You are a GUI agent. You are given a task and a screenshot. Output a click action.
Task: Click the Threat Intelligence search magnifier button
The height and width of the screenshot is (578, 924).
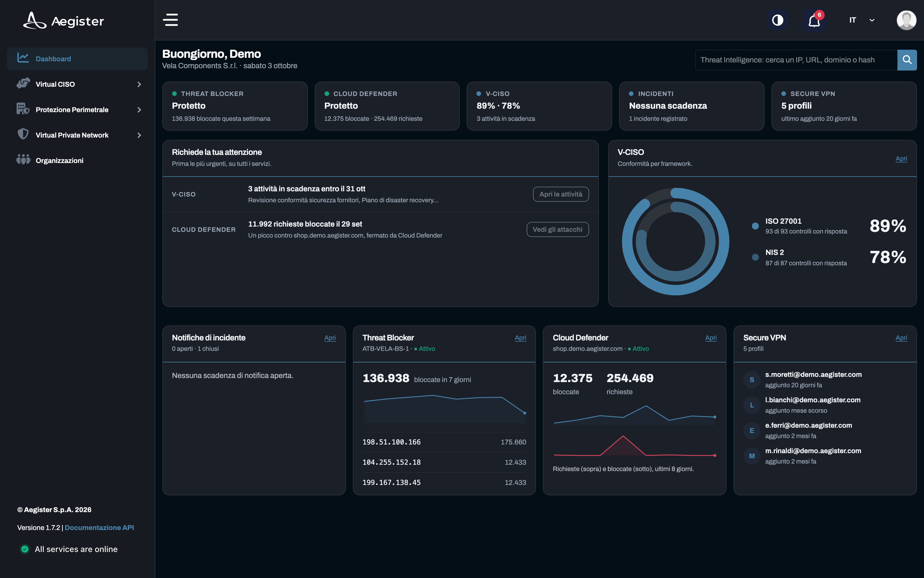point(907,60)
